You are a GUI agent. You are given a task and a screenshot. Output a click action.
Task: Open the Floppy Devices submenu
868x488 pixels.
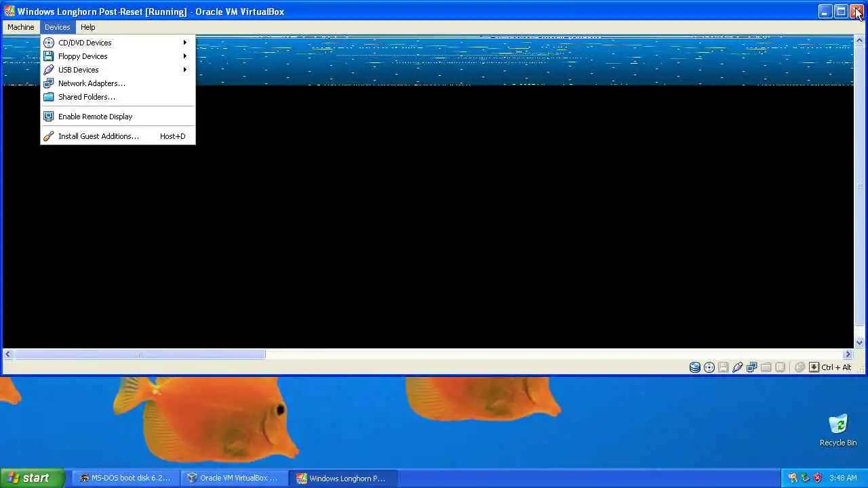[x=117, y=56]
